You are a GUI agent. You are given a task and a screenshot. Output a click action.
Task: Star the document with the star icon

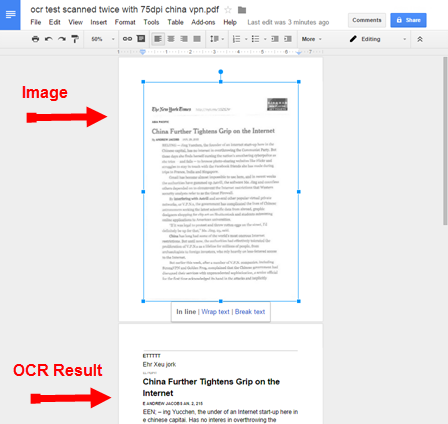[228, 10]
